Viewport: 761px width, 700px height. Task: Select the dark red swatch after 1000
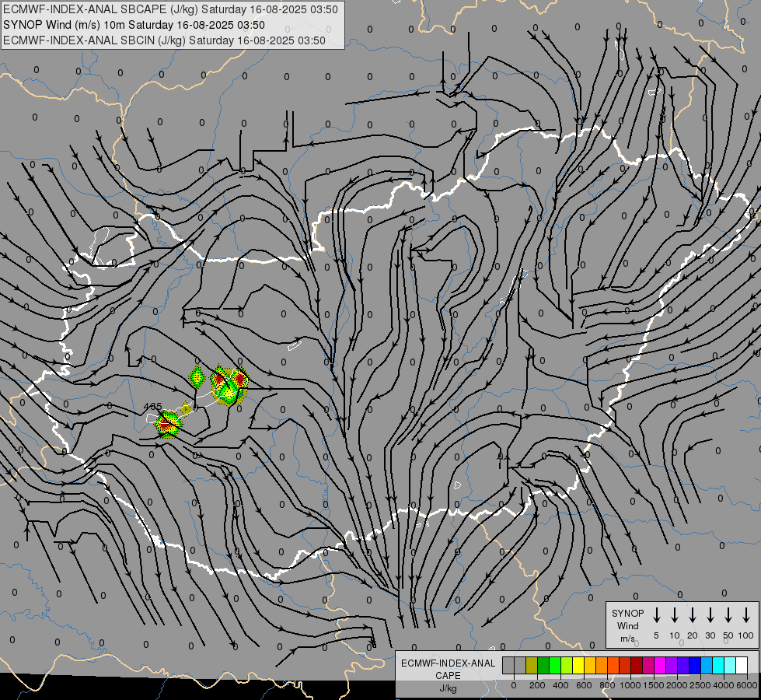coord(637,665)
